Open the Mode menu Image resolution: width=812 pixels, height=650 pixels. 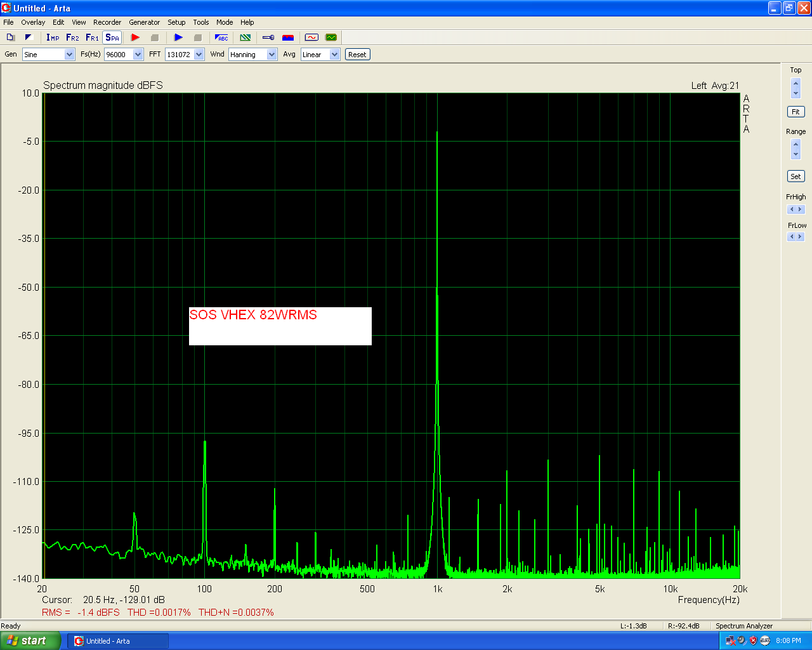(x=225, y=22)
